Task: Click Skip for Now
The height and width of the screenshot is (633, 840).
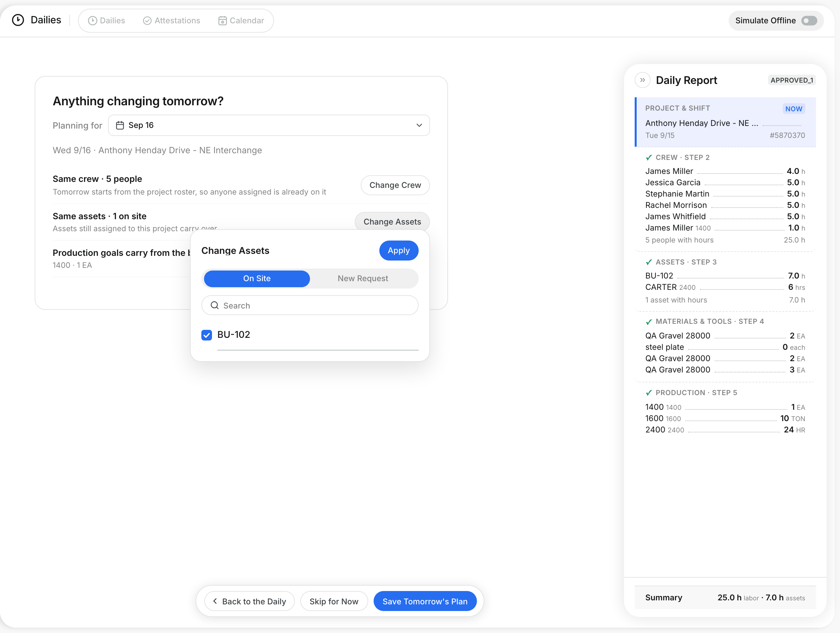Action: (x=334, y=601)
